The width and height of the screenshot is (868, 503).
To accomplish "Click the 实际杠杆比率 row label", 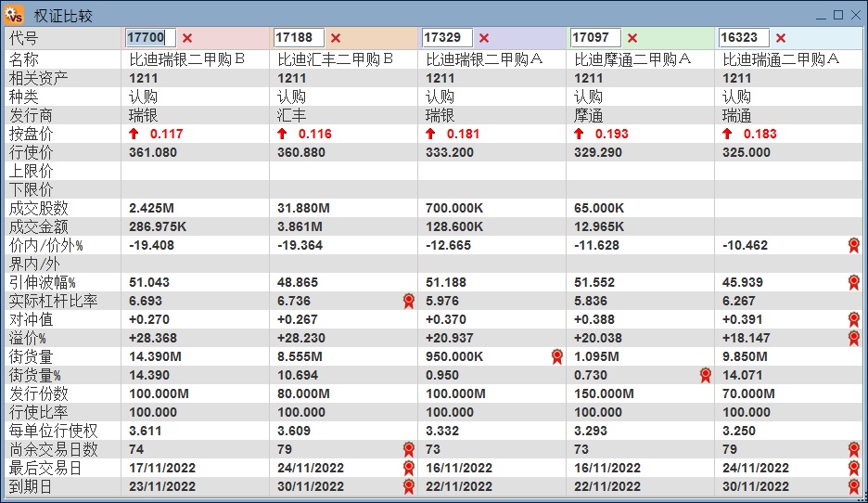I will coord(53,301).
